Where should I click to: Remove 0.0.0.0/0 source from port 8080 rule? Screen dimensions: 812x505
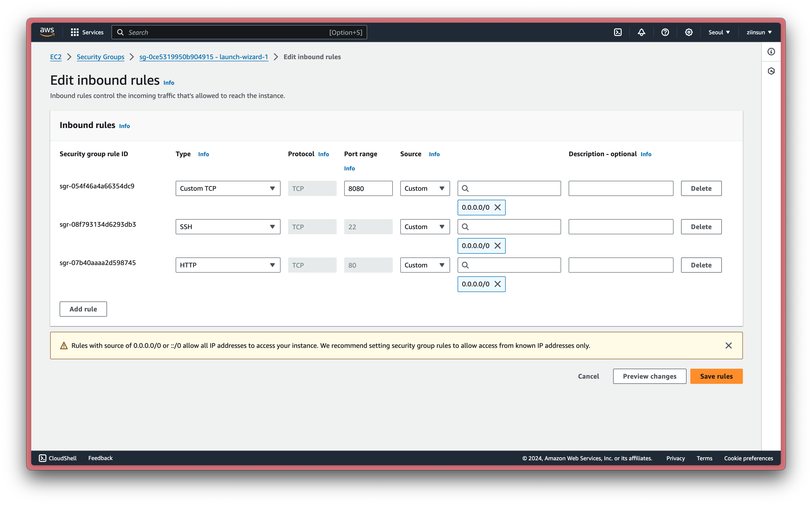coord(497,207)
